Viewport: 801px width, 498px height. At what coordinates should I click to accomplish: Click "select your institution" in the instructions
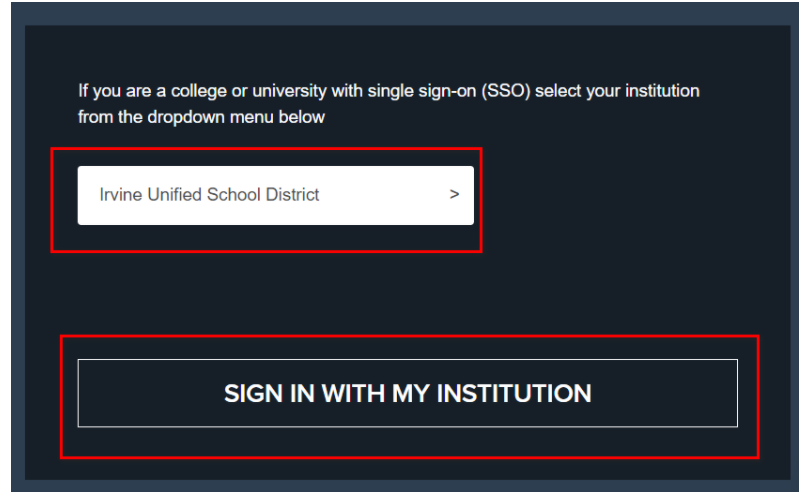click(617, 91)
